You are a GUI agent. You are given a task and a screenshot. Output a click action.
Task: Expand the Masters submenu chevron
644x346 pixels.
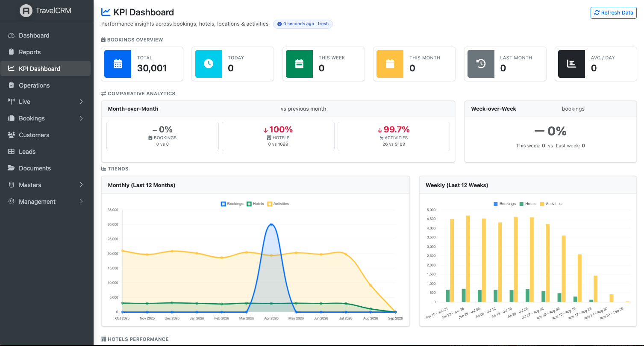click(81, 185)
